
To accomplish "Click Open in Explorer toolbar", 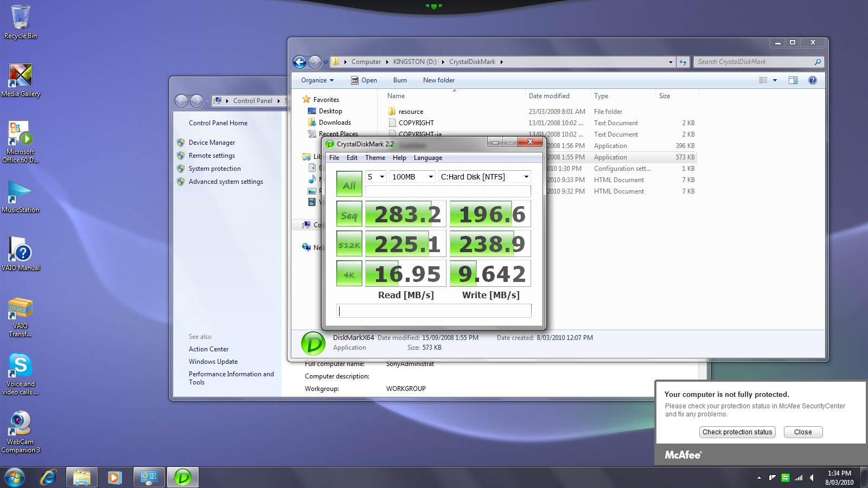I will coord(363,80).
